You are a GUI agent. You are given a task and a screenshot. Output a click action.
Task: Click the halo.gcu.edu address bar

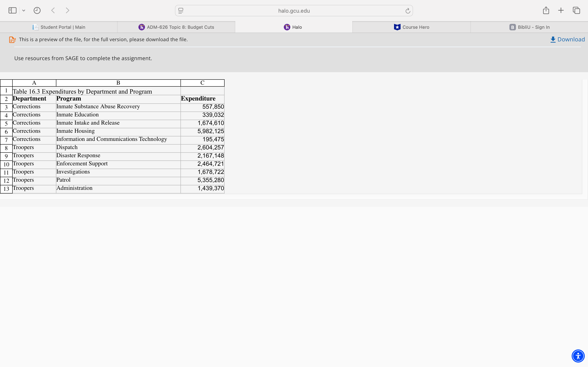point(294,11)
